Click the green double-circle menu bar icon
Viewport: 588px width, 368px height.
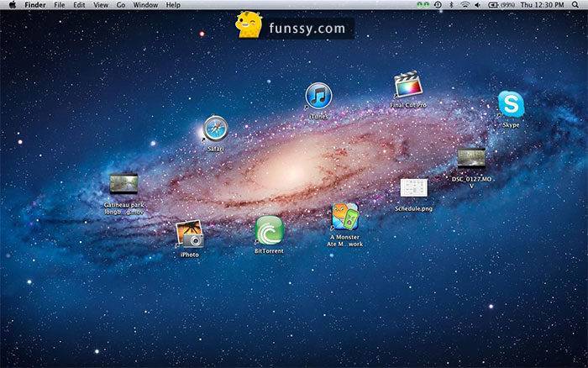(x=423, y=5)
